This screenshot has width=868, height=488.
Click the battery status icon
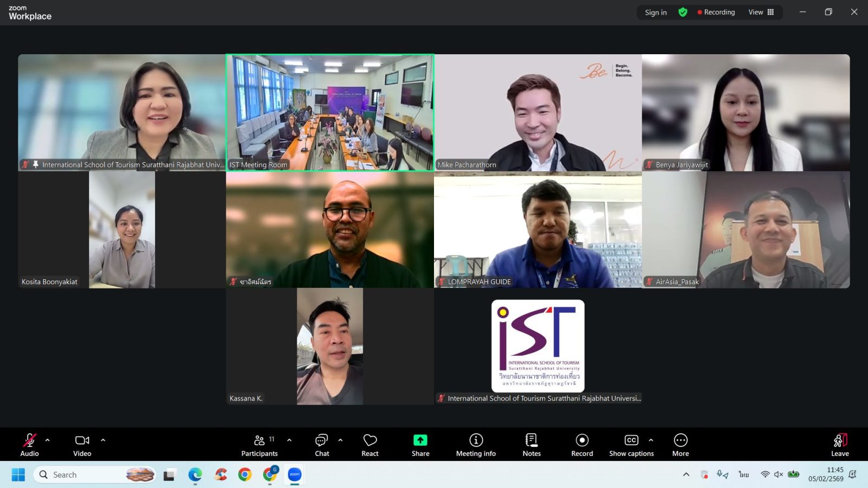[x=794, y=474]
